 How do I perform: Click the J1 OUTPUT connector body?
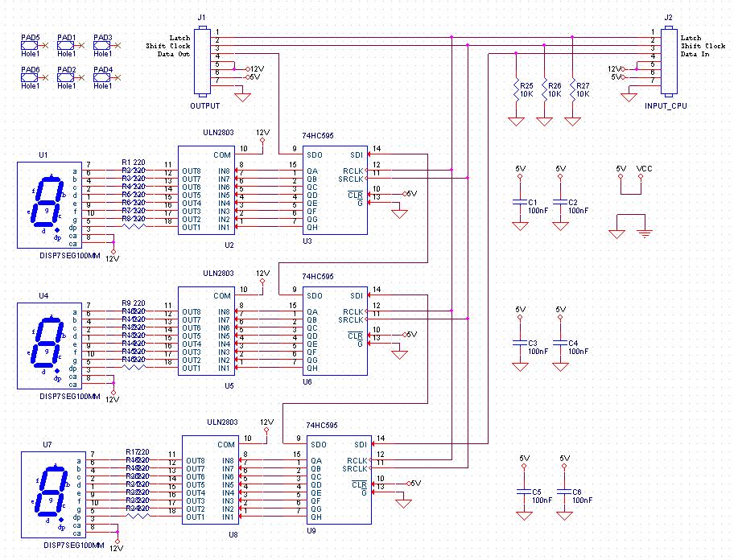pyautogui.click(x=202, y=61)
